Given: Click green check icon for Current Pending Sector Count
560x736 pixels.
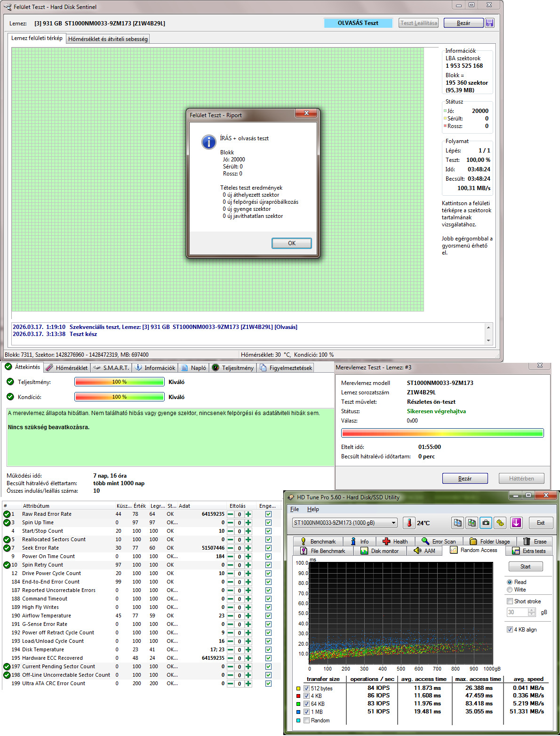Looking at the screenshot, I should pyautogui.click(x=7, y=667).
